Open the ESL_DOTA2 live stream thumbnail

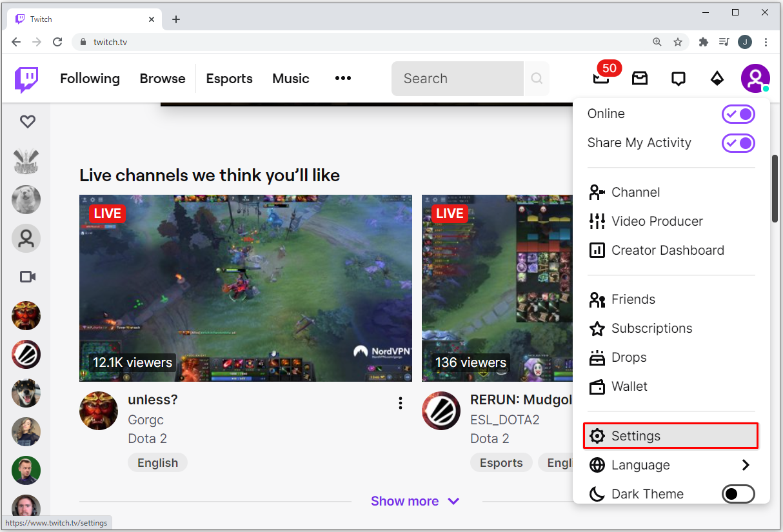(497, 288)
